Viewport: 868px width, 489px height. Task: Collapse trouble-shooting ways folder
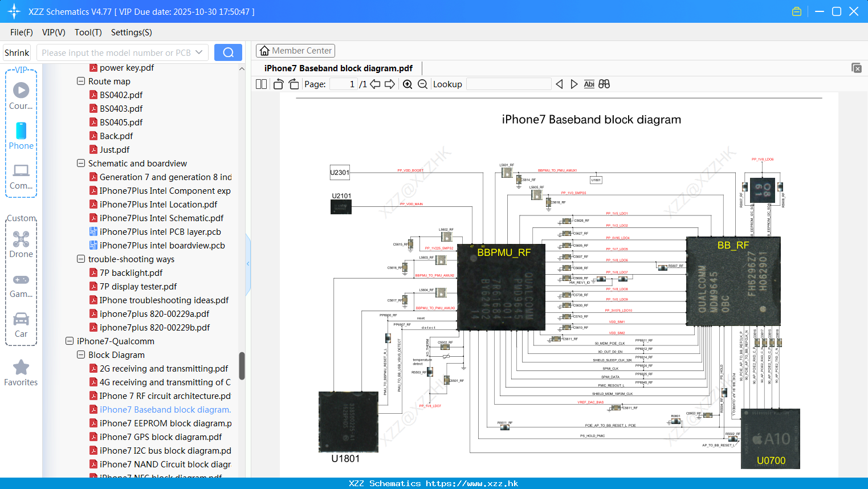click(81, 259)
